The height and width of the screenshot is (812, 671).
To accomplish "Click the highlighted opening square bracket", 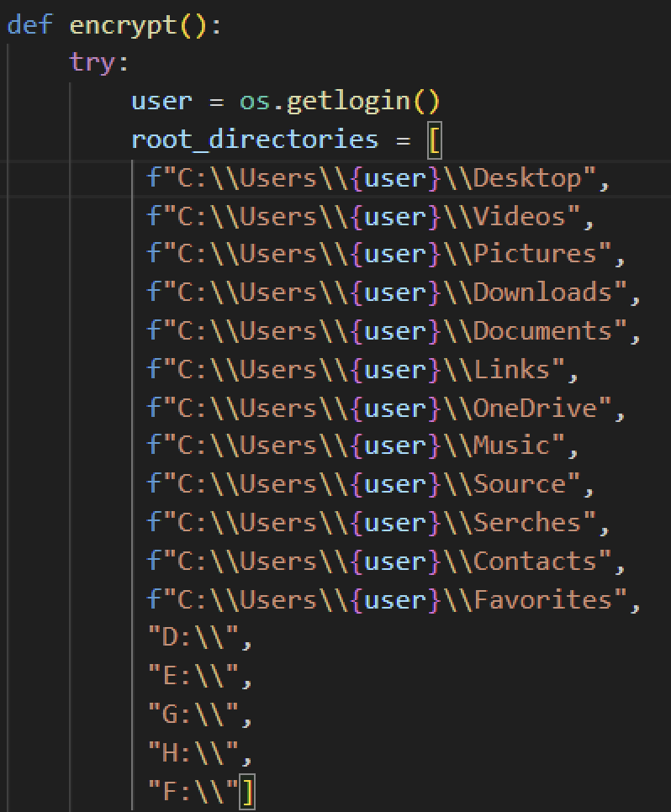I will [434, 140].
